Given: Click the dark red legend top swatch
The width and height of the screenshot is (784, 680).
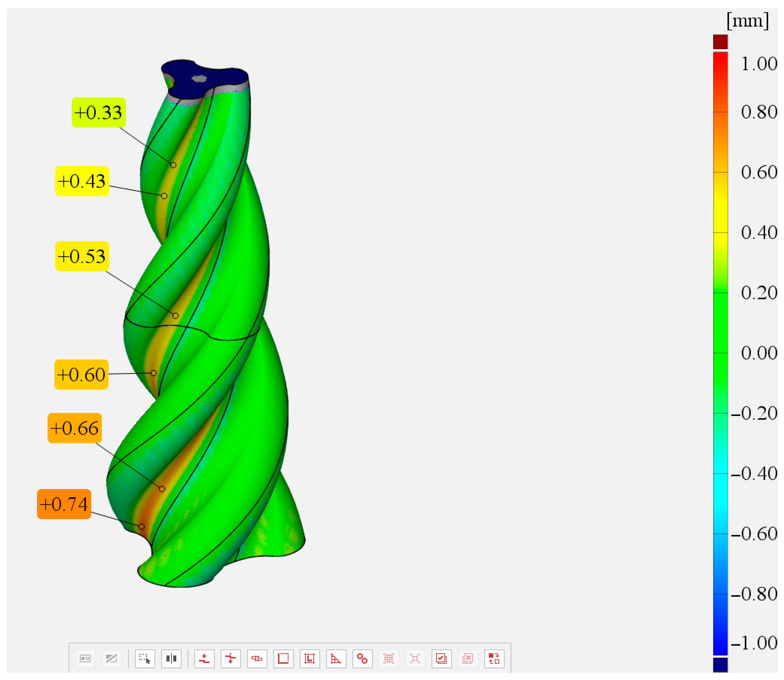Looking at the screenshot, I should [x=720, y=42].
